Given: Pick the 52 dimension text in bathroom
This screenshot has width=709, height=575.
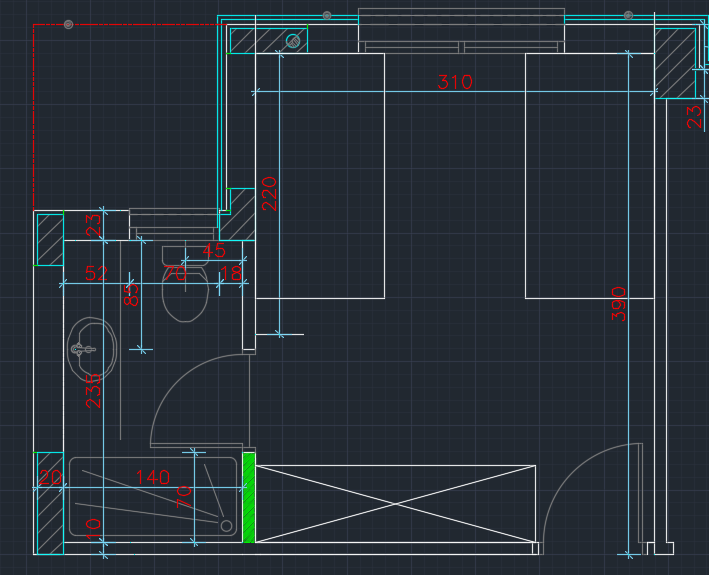Looking at the screenshot, I should pyautogui.click(x=96, y=273).
